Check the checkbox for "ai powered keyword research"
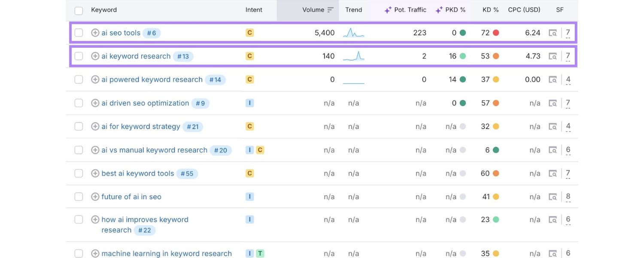This screenshot has height=258, width=644. click(x=79, y=79)
